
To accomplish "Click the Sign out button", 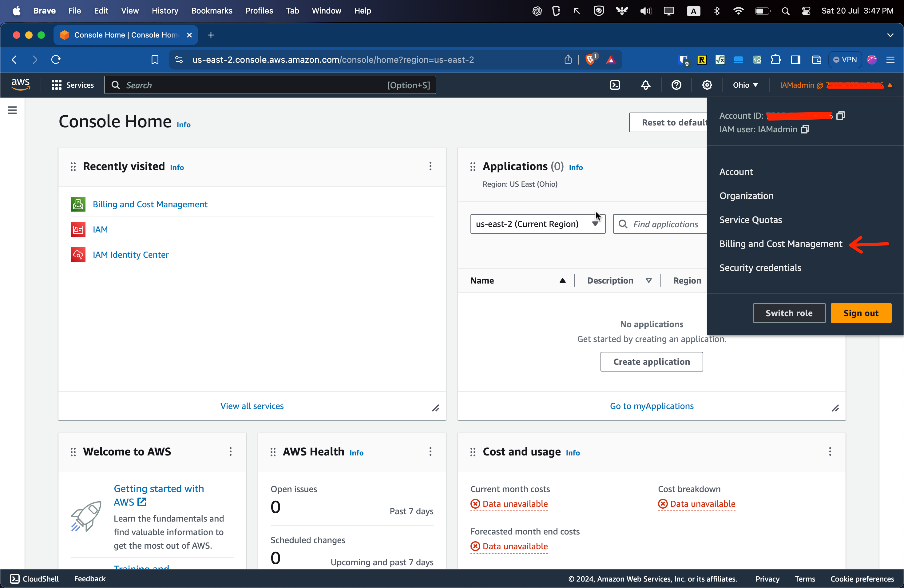I will [x=861, y=313].
